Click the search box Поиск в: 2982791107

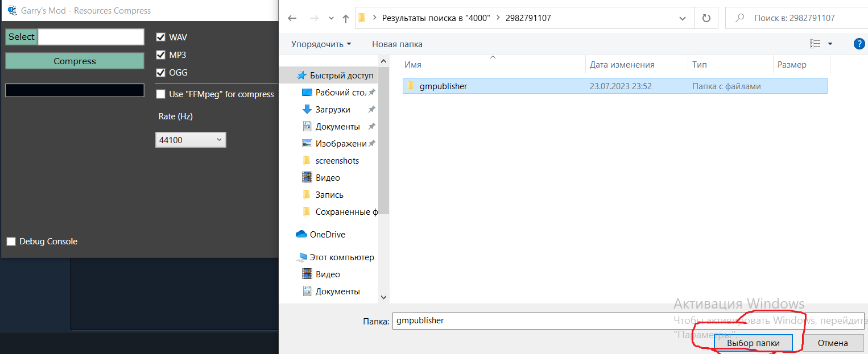796,18
